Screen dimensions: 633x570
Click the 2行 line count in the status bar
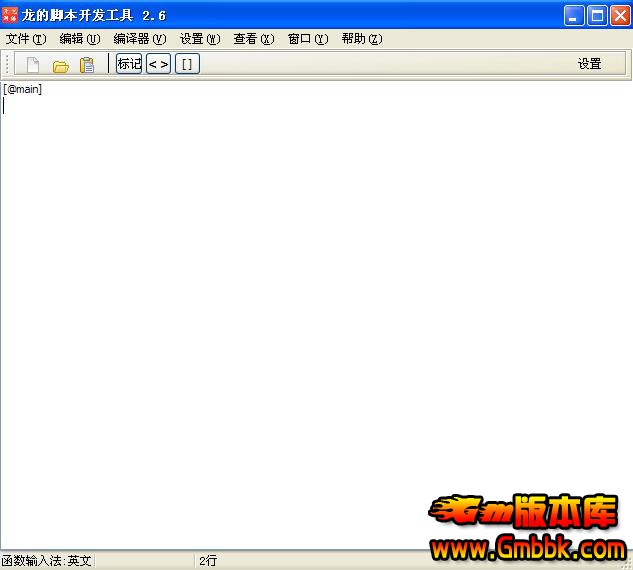(208, 561)
